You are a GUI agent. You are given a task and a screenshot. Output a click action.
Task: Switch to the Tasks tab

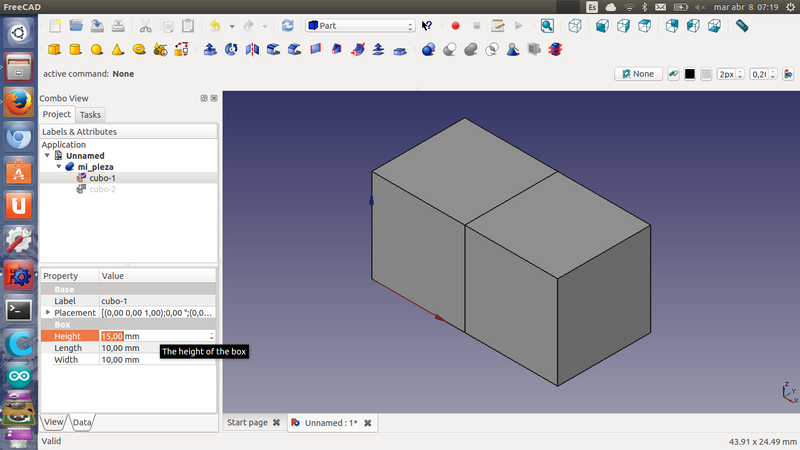[90, 115]
